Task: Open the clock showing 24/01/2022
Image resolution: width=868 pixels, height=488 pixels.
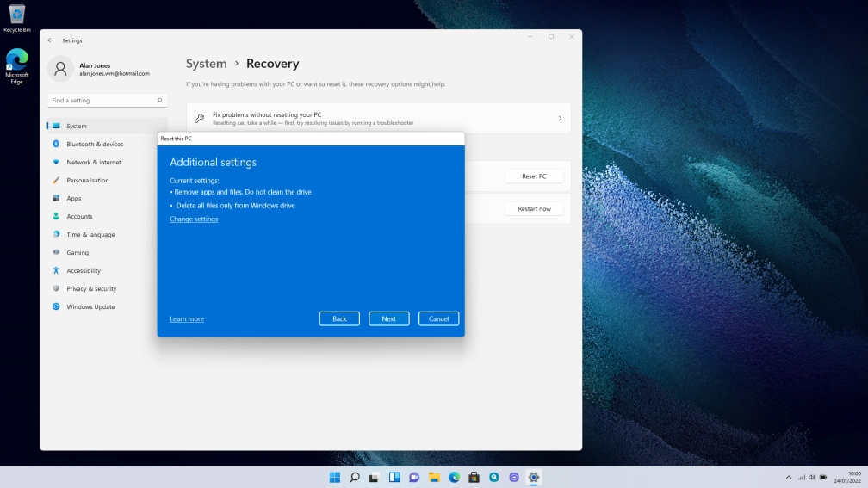Action: point(847,478)
